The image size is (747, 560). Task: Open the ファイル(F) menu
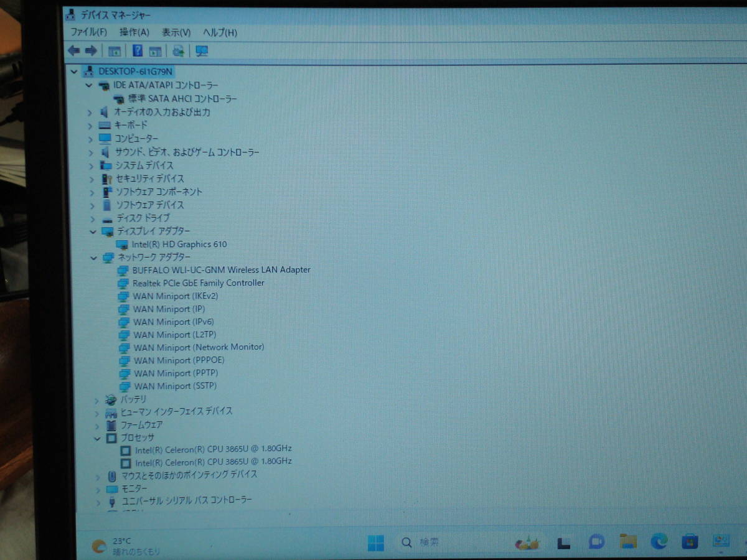coord(88,32)
